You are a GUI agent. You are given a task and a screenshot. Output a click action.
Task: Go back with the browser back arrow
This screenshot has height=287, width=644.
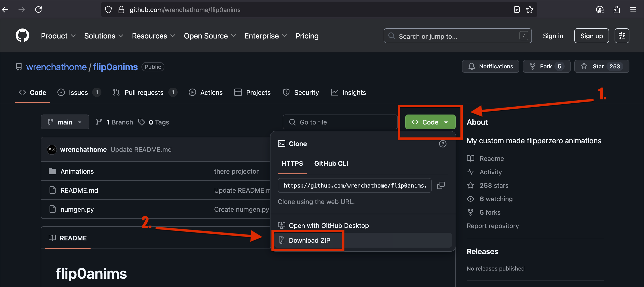[6, 10]
